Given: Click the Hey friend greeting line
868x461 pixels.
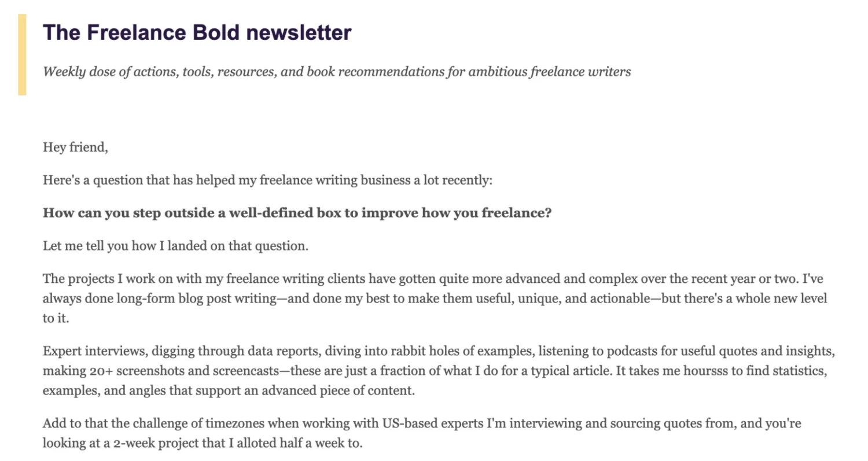Looking at the screenshot, I should click(75, 147).
